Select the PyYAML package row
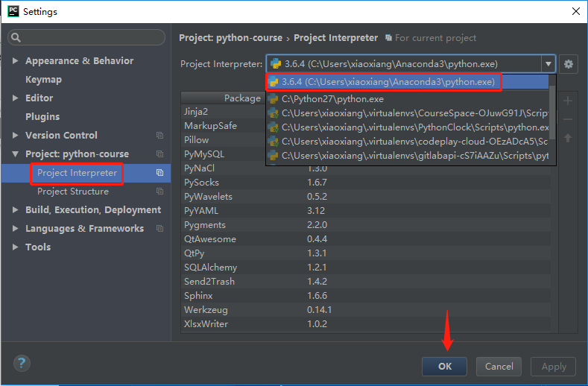Viewport: 588px width, 386px height. (x=366, y=211)
